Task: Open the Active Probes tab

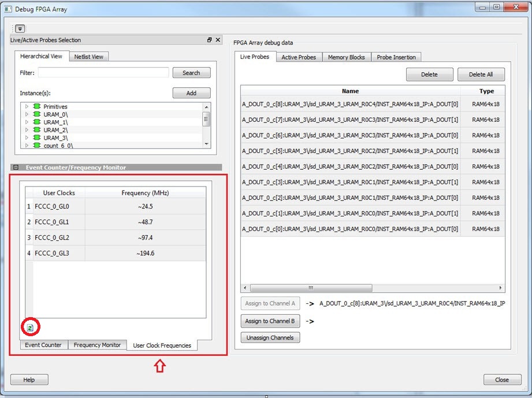Action: [x=298, y=57]
